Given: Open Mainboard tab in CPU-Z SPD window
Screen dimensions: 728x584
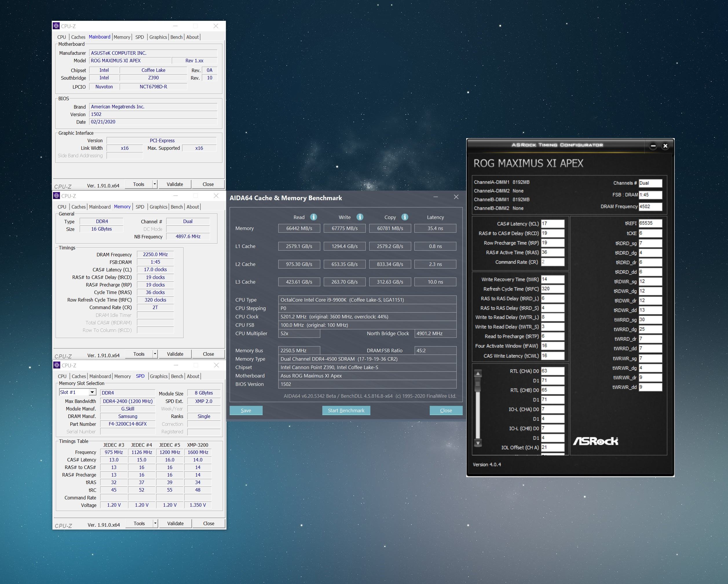Looking at the screenshot, I should click(100, 376).
